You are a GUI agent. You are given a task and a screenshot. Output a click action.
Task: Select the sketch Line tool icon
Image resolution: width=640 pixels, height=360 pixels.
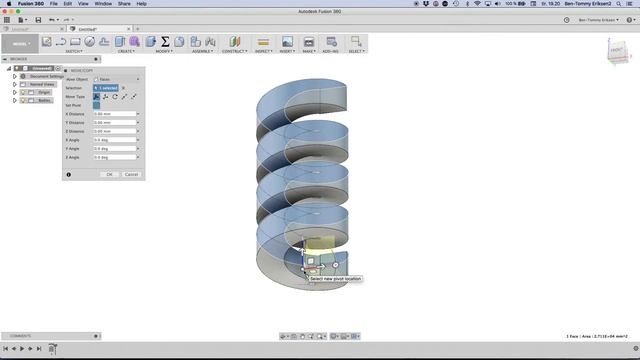point(61,42)
